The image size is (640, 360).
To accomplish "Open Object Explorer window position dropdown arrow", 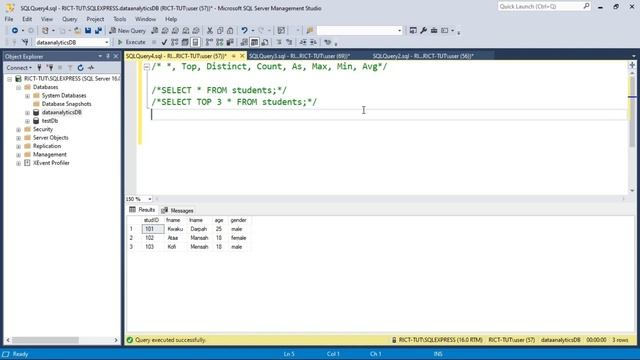I will tap(100, 56).
